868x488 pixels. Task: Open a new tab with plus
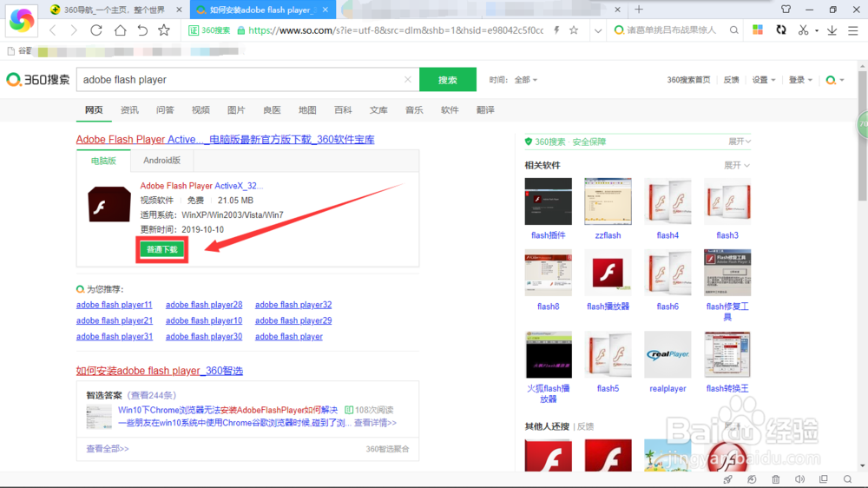point(640,10)
